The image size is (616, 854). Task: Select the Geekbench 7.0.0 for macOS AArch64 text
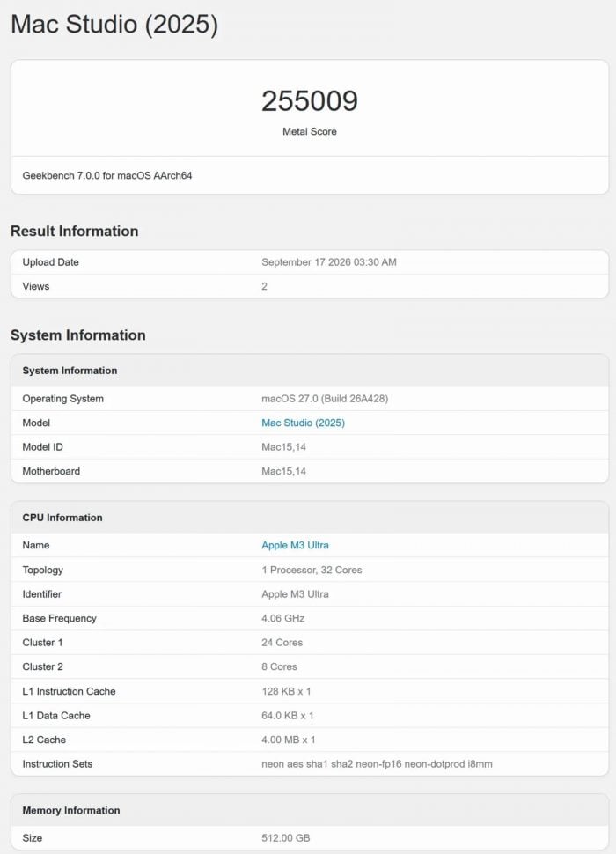pos(107,175)
